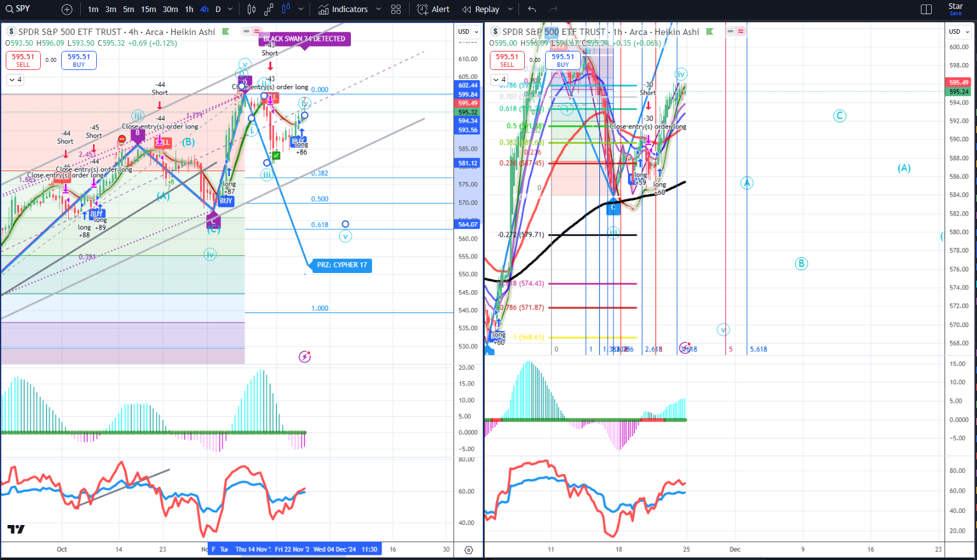Choose the Heikin Ashi chart style icon
The image size is (977, 560).
pos(286,10)
